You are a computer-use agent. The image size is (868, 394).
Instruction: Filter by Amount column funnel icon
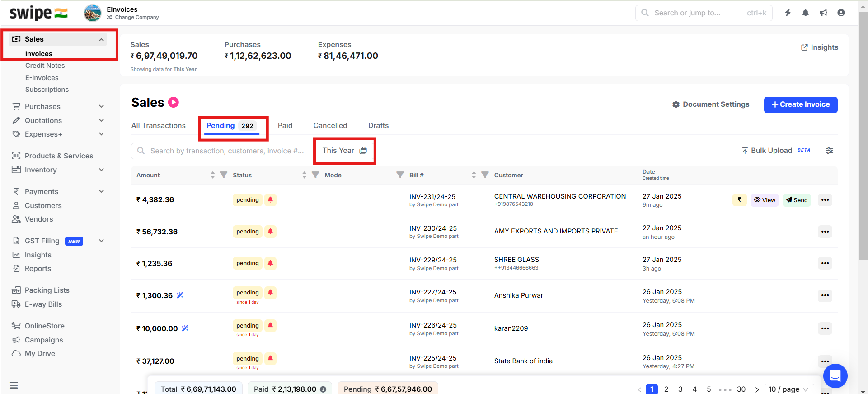(223, 175)
